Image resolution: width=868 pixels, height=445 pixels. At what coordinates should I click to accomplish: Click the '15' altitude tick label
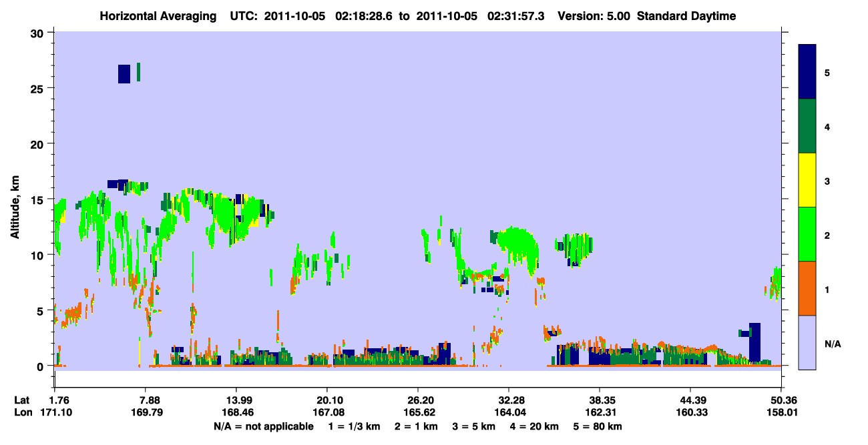point(37,199)
